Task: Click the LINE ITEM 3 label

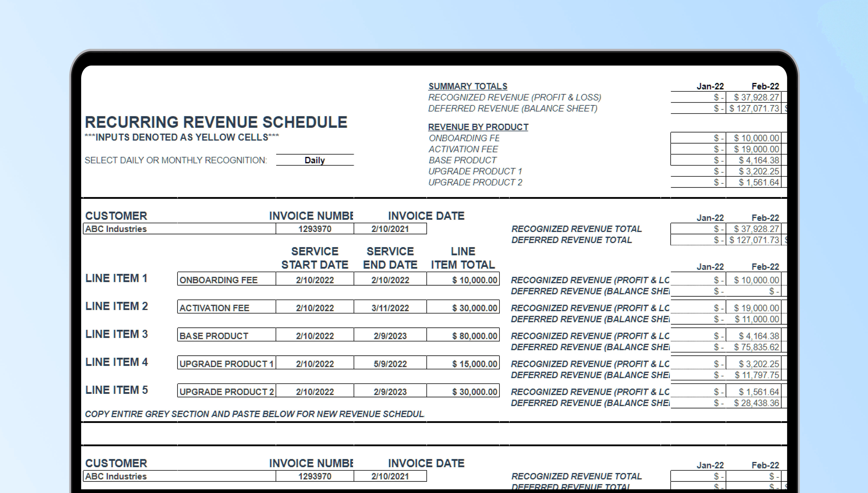Action: (x=117, y=334)
